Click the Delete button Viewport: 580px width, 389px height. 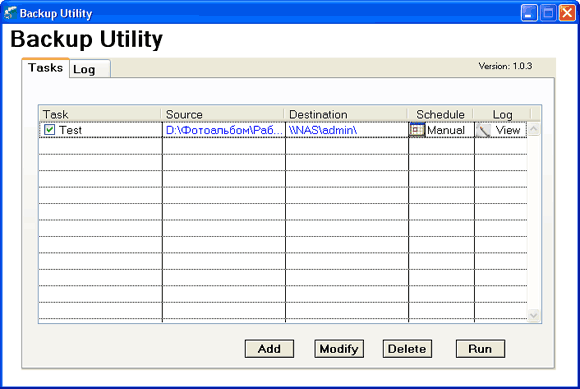(407, 349)
